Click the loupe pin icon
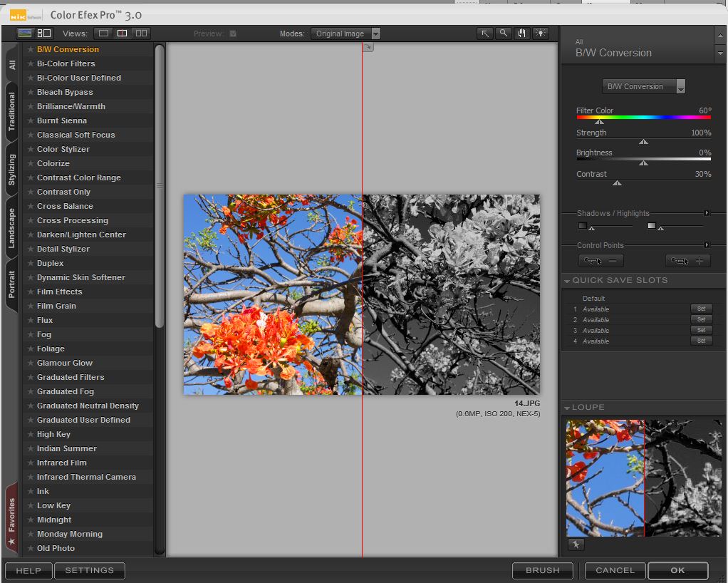Screen dimensions: 728x583 point(576,545)
